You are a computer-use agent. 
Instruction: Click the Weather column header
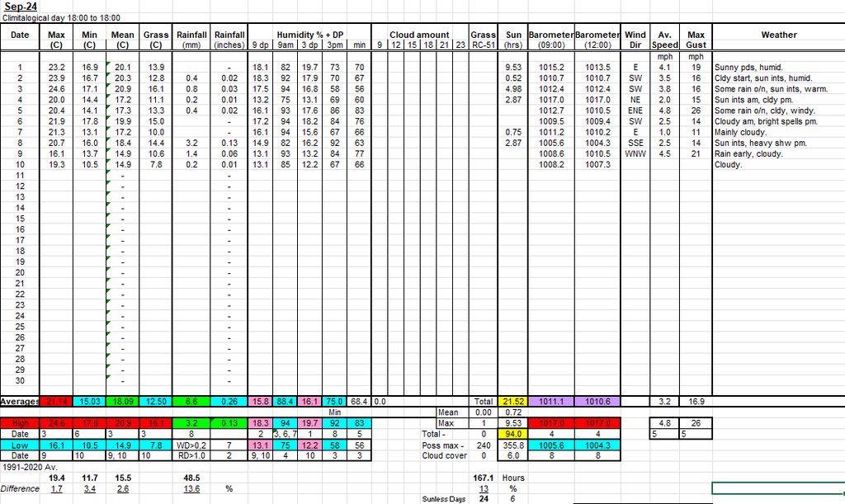pyautogui.click(x=778, y=35)
